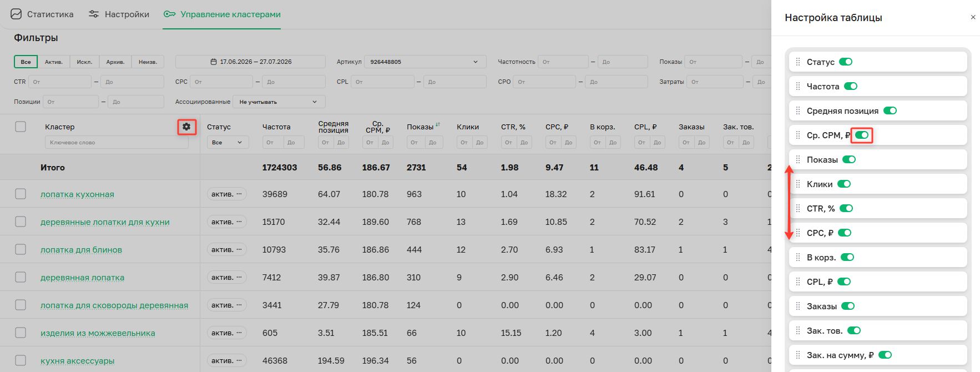980x372 pixels.
Task: Select the Неизв. status filter
Action: pos(148,62)
